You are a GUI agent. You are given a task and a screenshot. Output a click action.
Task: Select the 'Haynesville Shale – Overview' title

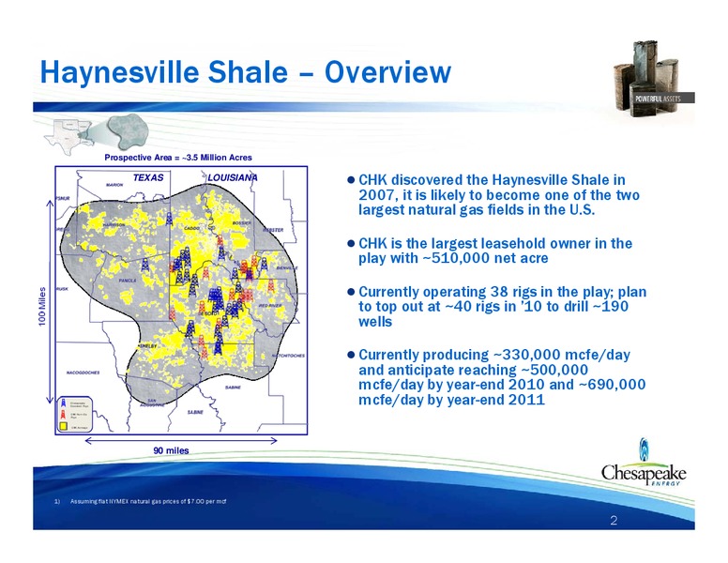tap(246, 72)
